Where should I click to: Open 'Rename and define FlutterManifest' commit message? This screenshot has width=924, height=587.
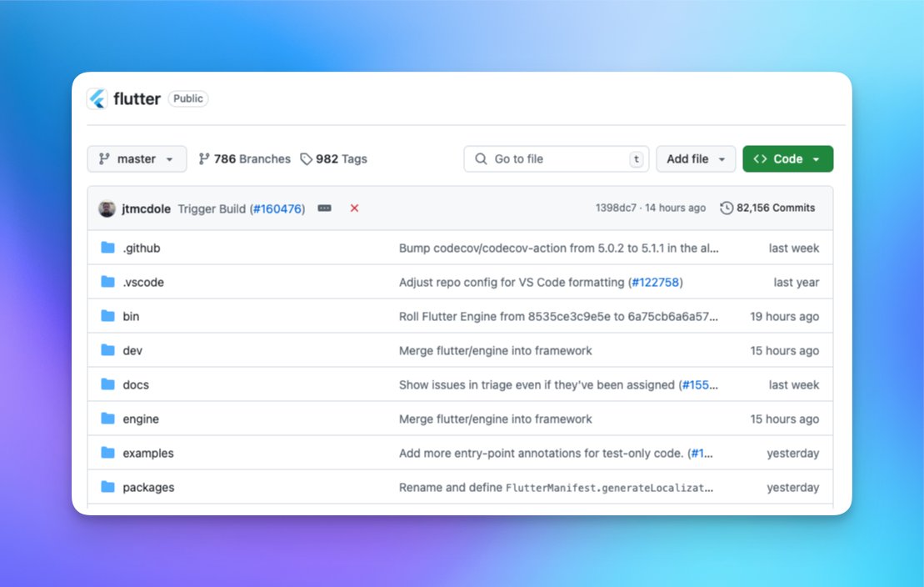(x=556, y=488)
